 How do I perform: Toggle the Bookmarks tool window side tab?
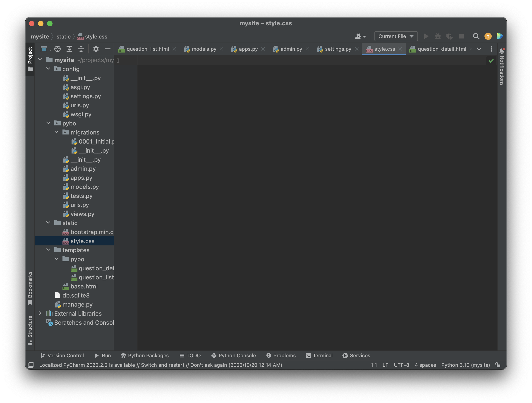[x=30, y=288]
